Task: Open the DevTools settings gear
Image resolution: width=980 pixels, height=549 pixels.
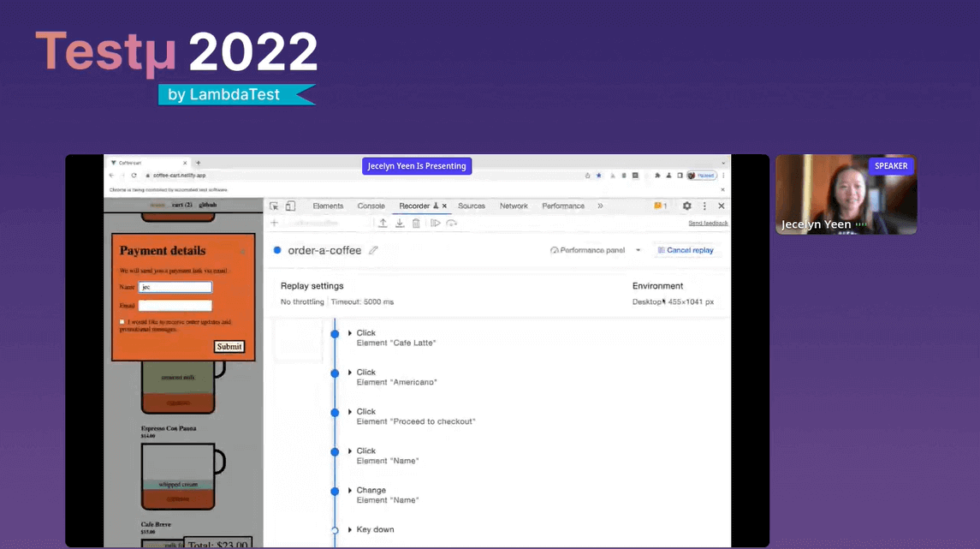Action: 685,206
